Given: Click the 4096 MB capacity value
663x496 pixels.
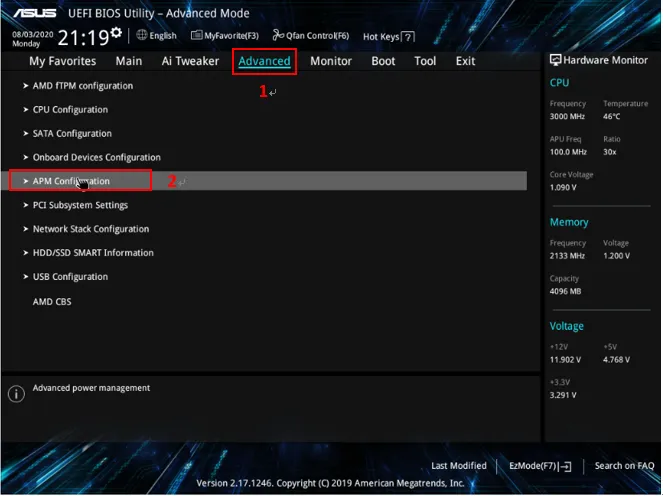Looking at the screenshot, I should click(x=565, y=292).
